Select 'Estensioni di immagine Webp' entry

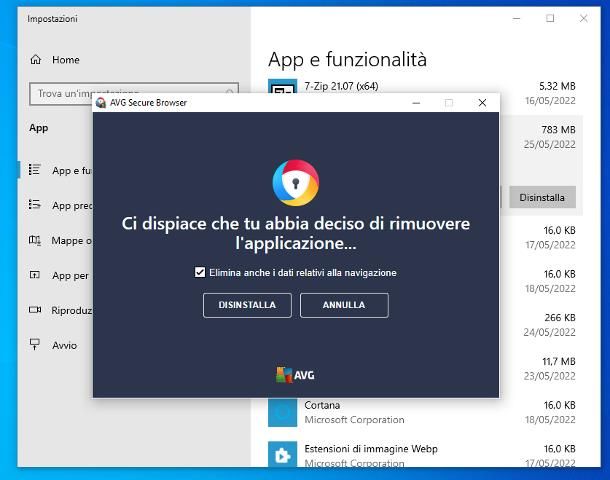pos(422,454)
